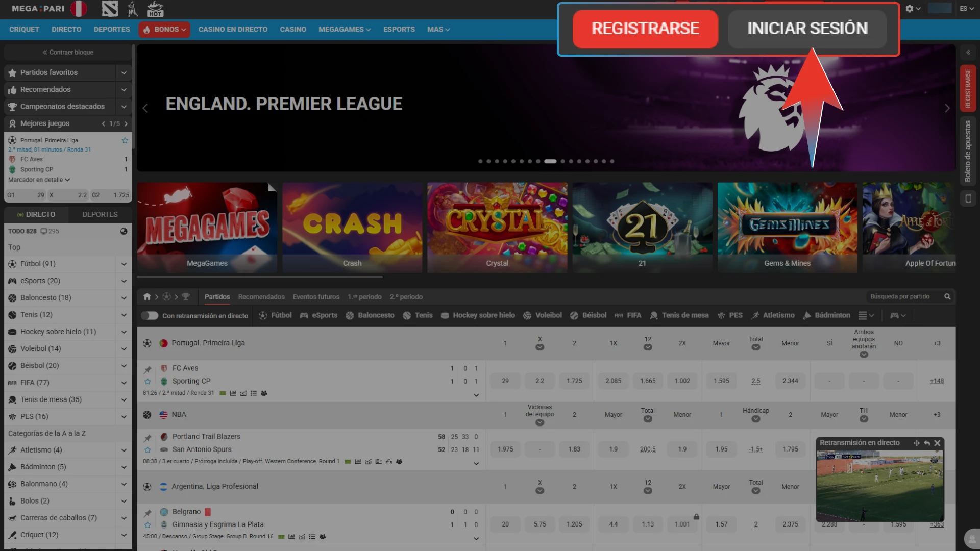980x551 pixels.
Task: Open the ESPORTS nav item
Action: tap(399, 30)
